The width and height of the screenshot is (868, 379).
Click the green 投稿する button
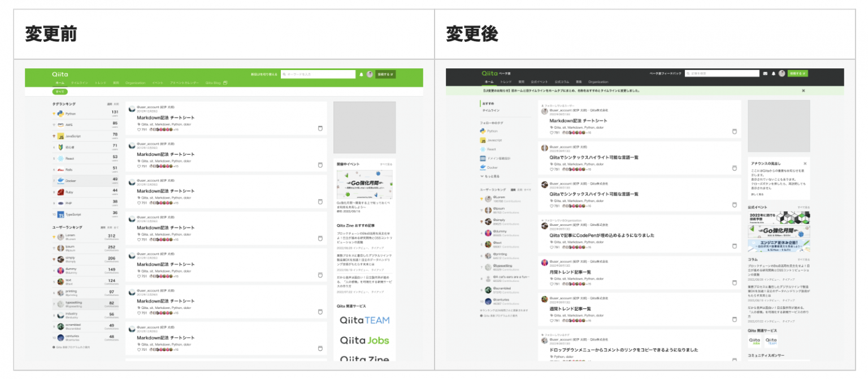point(797,73)
